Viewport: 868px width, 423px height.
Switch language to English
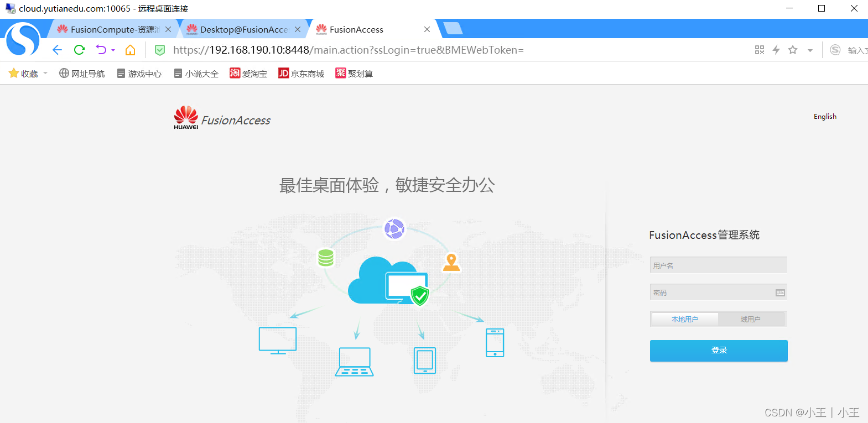(825, 117)
